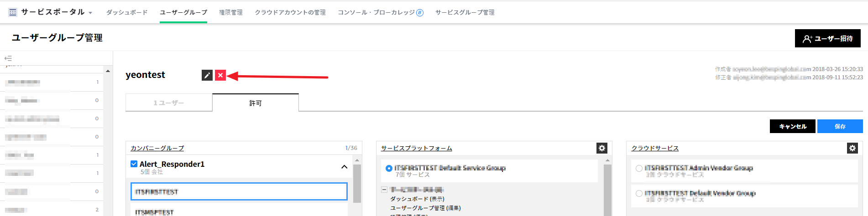Collapse the Alert_Responder1 group chevron
This screenshot has height=216, width=868.
pos(344,167)
